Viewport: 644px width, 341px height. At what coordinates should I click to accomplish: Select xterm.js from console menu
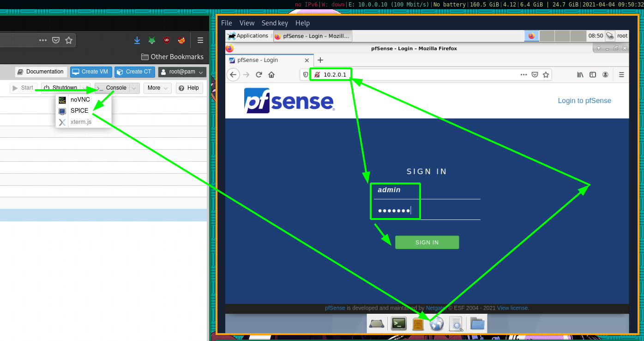pyautogui.click(x=84, y=122)
